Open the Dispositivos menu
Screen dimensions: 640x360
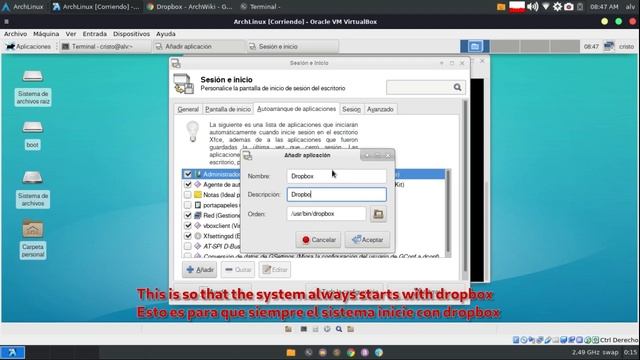pos(131,34)
